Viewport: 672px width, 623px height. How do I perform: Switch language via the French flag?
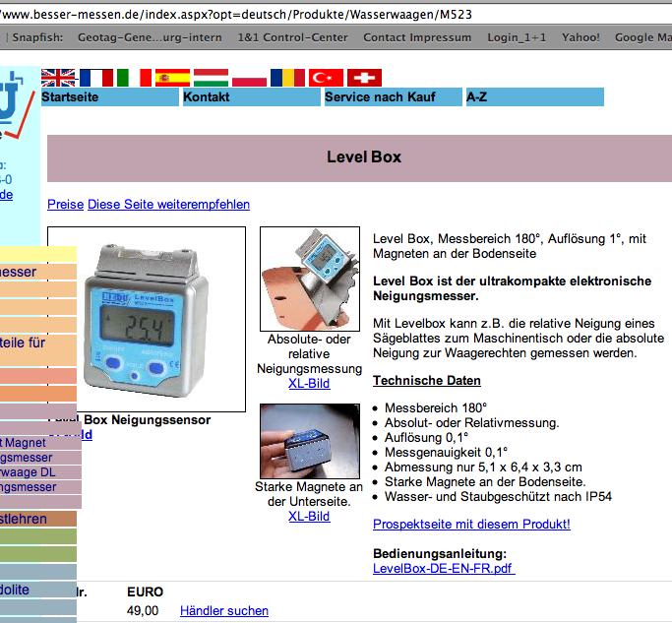point(96,78)
